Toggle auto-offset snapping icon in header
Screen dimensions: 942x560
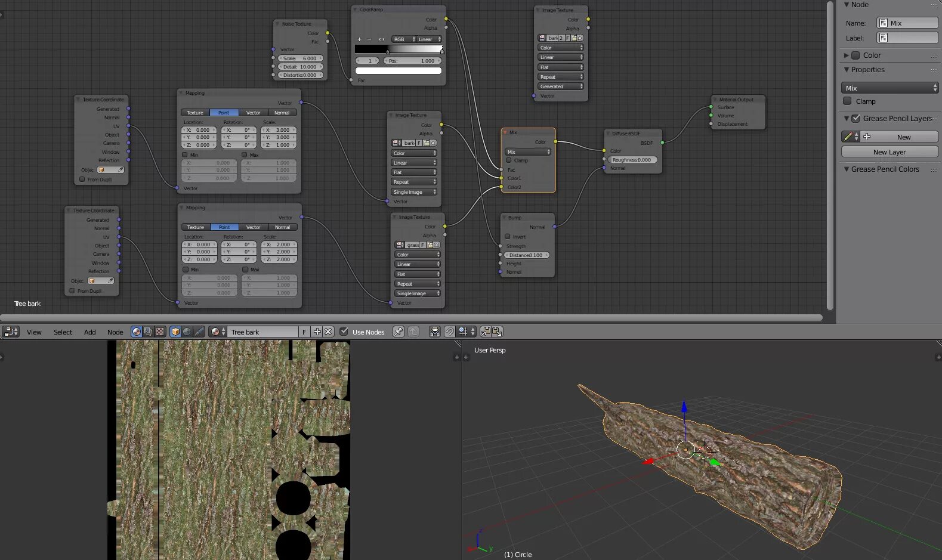(x=435, y=332)
